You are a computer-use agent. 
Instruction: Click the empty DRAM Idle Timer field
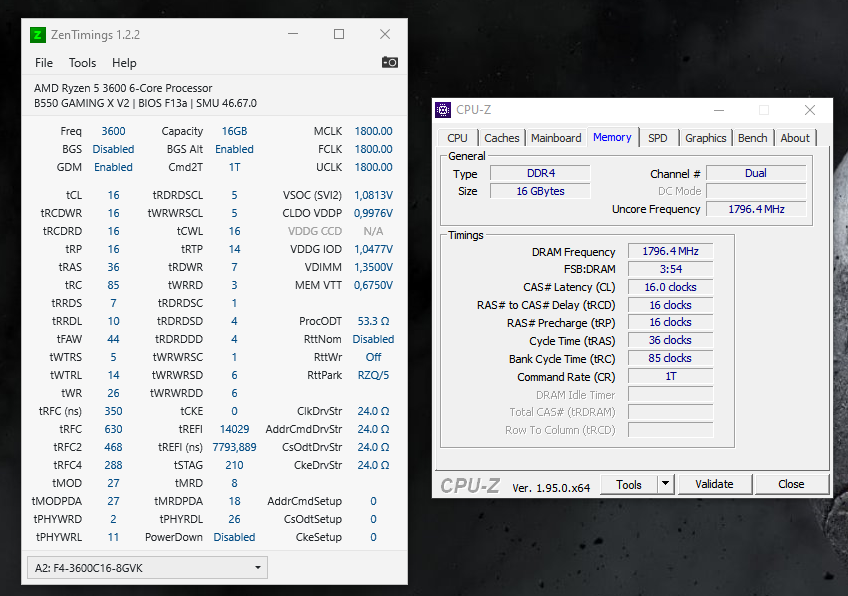click(x=670, y=394)
